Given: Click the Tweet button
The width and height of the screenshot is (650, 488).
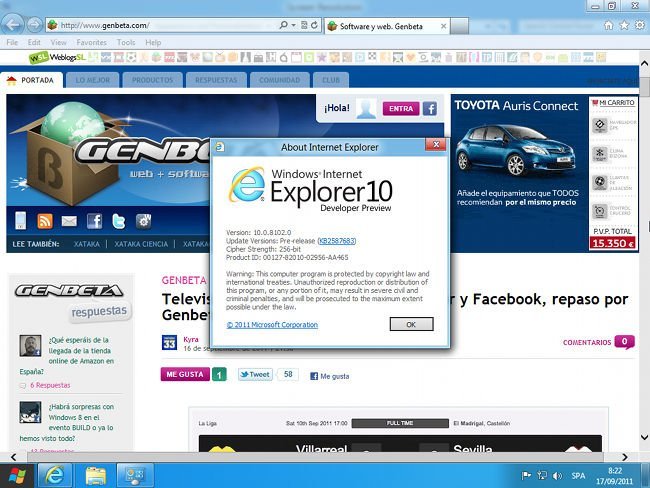Looking at the screenshot, I should pyautogui.click(x=255, y=374).
